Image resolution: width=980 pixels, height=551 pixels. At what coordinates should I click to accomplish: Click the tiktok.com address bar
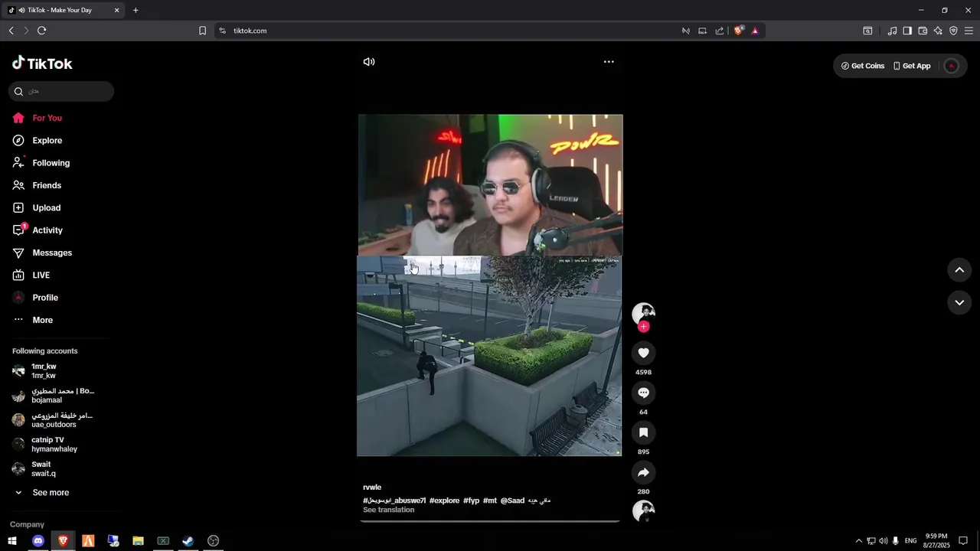click(x=452, y=31)
